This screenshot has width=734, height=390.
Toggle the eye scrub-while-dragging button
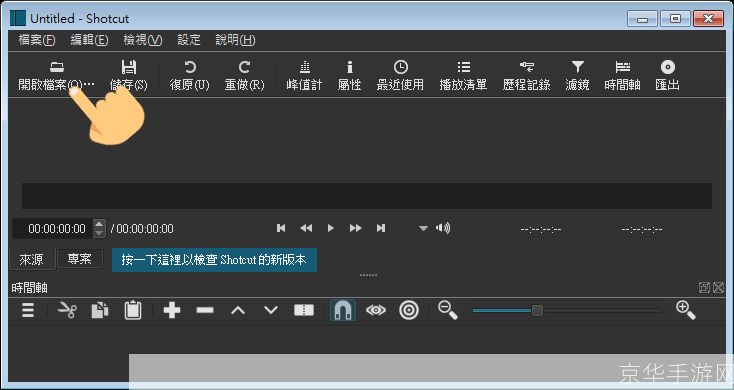click(376, 310)
